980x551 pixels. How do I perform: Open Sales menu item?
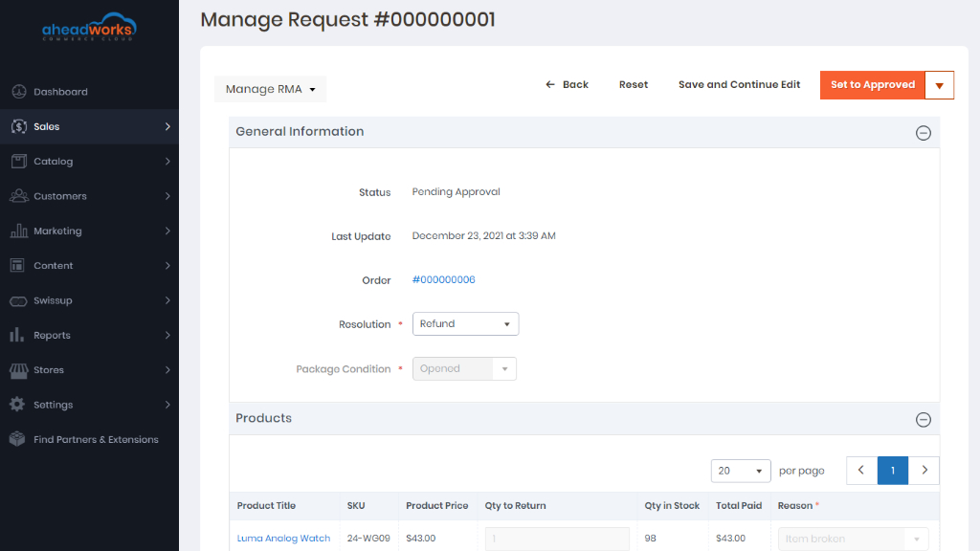pyautogui.click(x=89, y=126)
